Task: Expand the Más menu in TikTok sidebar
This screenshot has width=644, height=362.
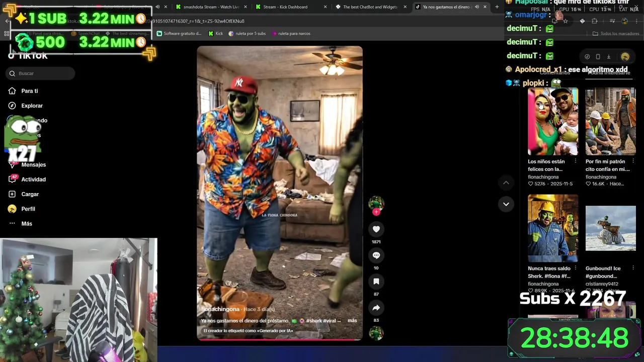Action: (20, 224)
